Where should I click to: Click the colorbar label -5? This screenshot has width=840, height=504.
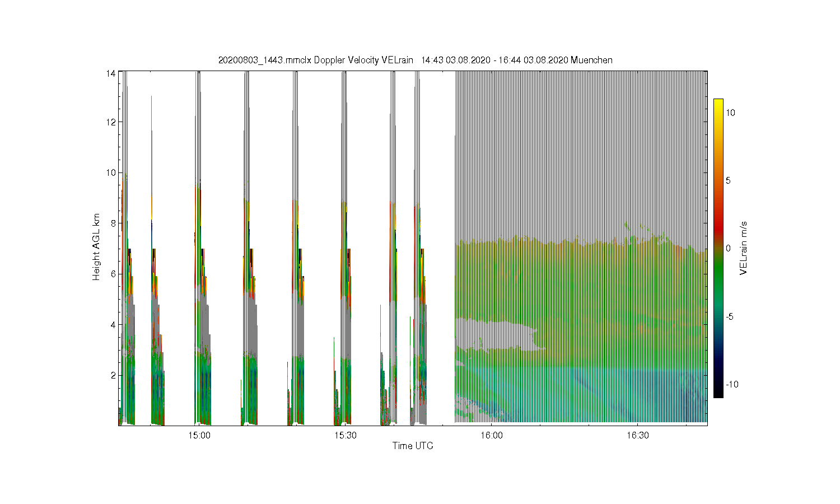click(x=730, y=316)
